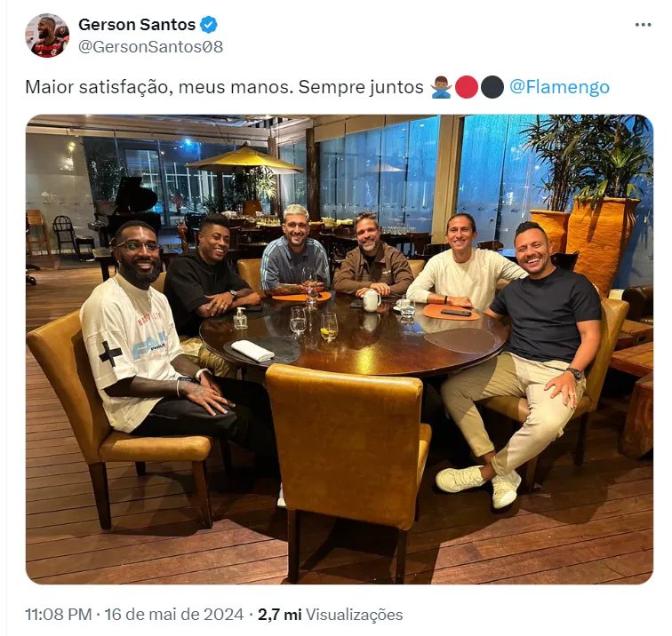
Task: Click the white teapot on the table
Action: pos(372,300)
